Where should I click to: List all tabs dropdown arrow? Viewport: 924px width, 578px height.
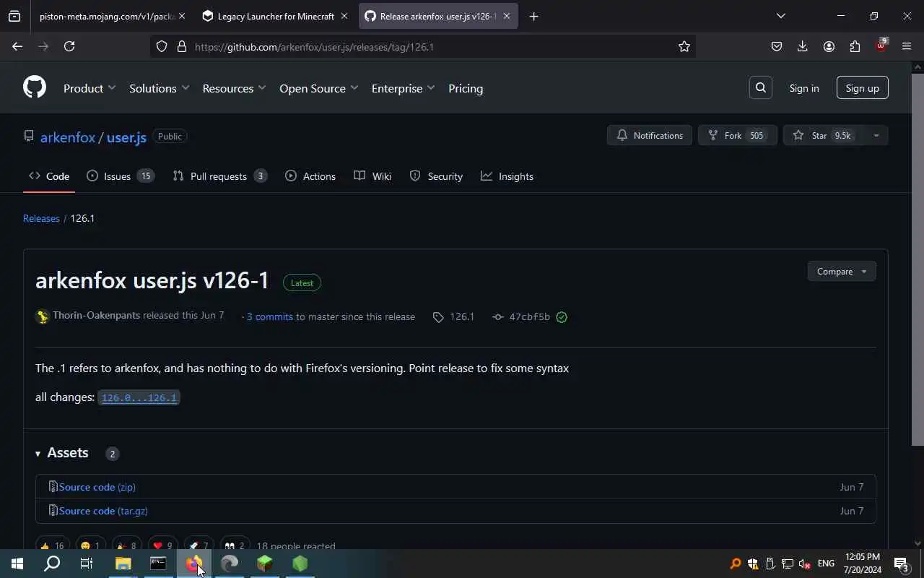[x=780, y=16]
